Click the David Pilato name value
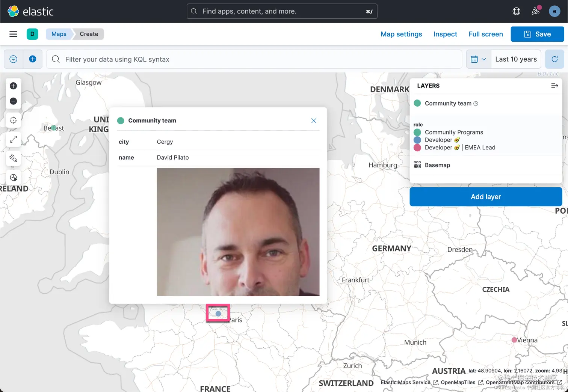Image resolution: width=568 pixels, height=392 pixels. tap(173, 158)
